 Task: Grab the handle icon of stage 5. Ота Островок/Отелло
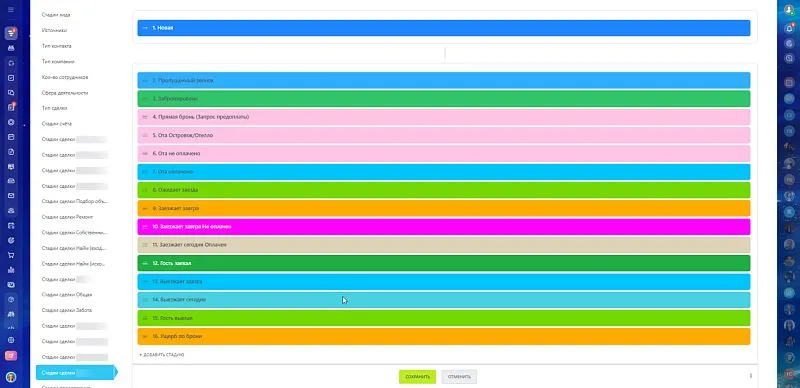click(145, 135)
